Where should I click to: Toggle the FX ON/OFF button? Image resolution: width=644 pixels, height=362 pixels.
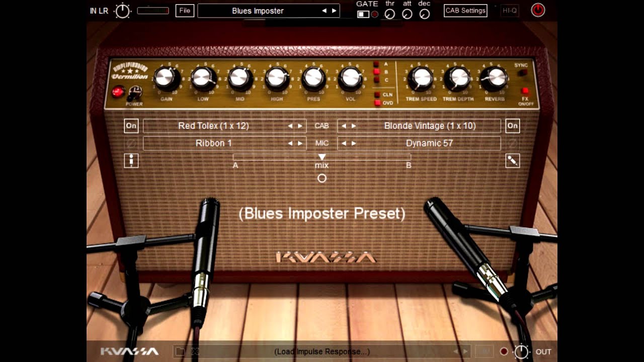point(525,91)
